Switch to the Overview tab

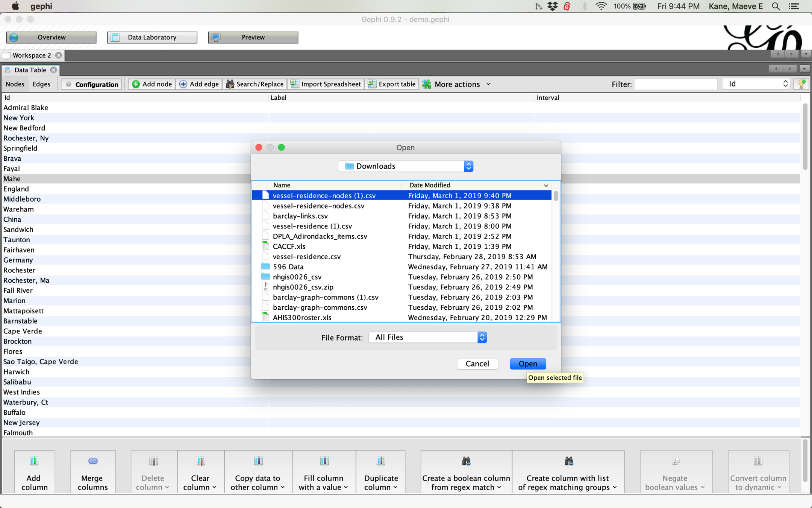coord(52,37)
